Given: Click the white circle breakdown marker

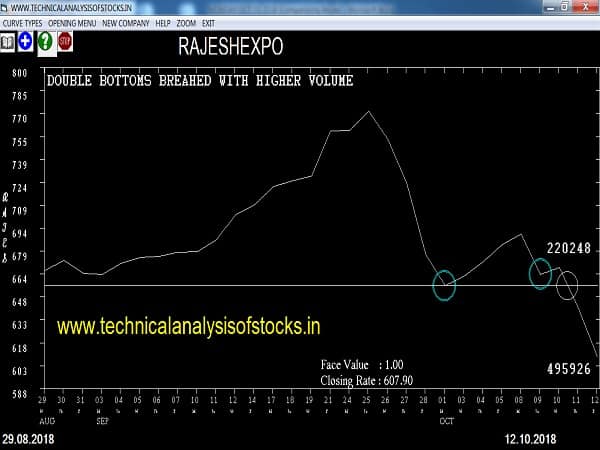Looking at the screenshot, I should [x=567, y=285].
